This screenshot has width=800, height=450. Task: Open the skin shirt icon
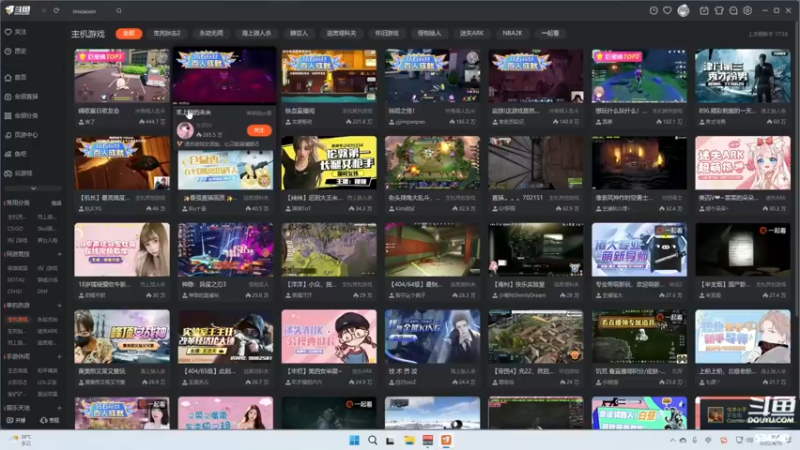[719, 10]
